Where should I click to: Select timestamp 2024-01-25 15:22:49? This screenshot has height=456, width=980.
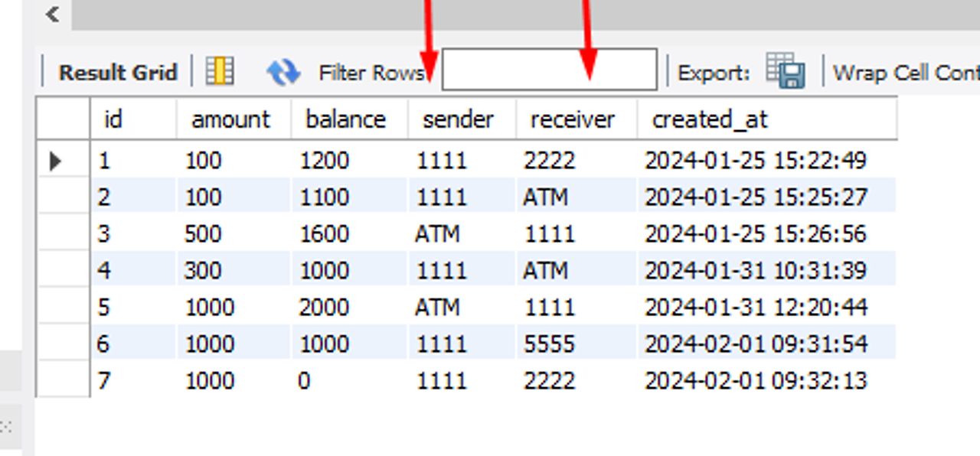[766, 161]
